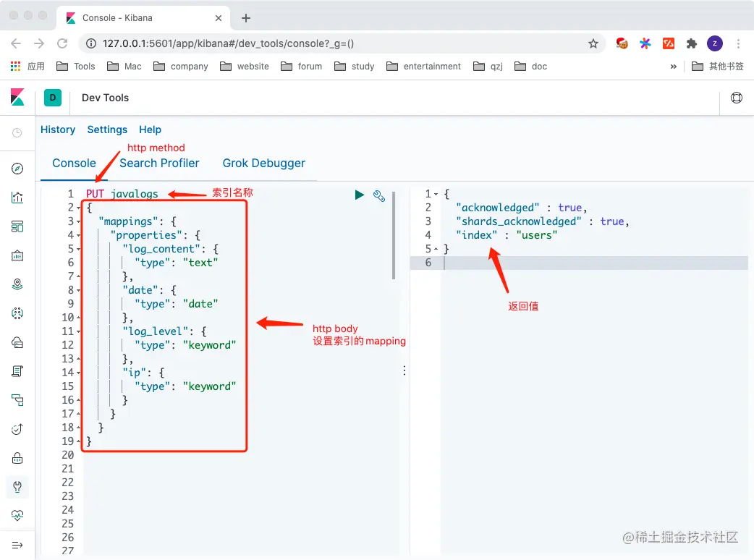Image resolution: width=754 pixels, height=560 pixels.
Task: Switch to the Grok Debugger tab
Action: tap(263, 164)
